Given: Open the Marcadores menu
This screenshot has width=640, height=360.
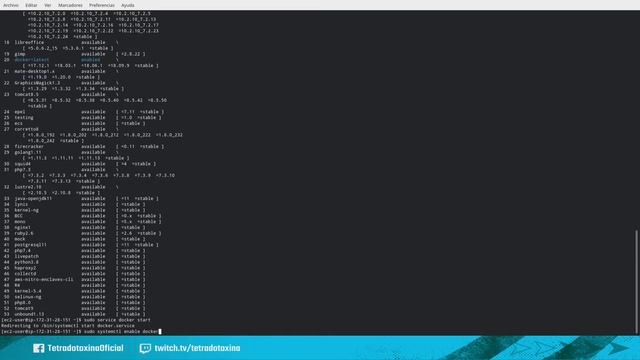Looking at the screenshot, I should tap(70, 5).
